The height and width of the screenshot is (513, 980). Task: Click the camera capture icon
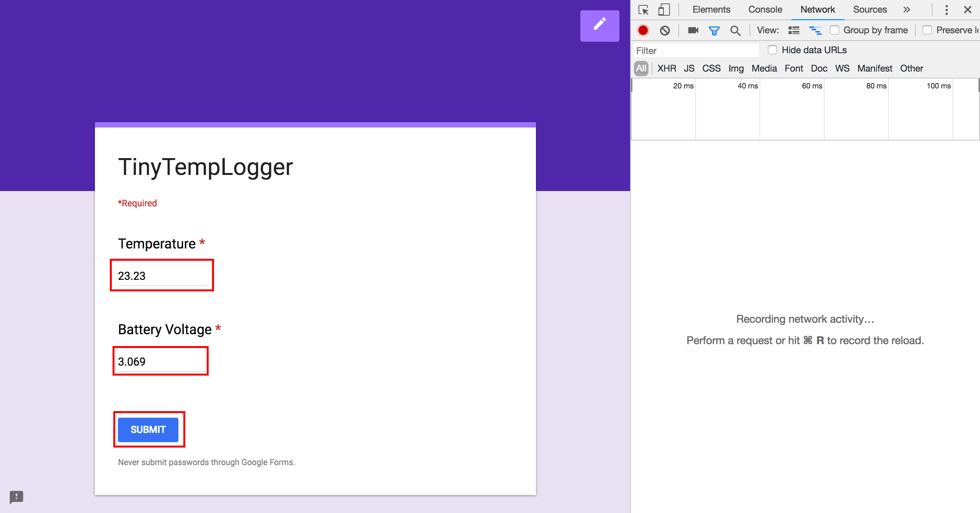pos(692,30)
